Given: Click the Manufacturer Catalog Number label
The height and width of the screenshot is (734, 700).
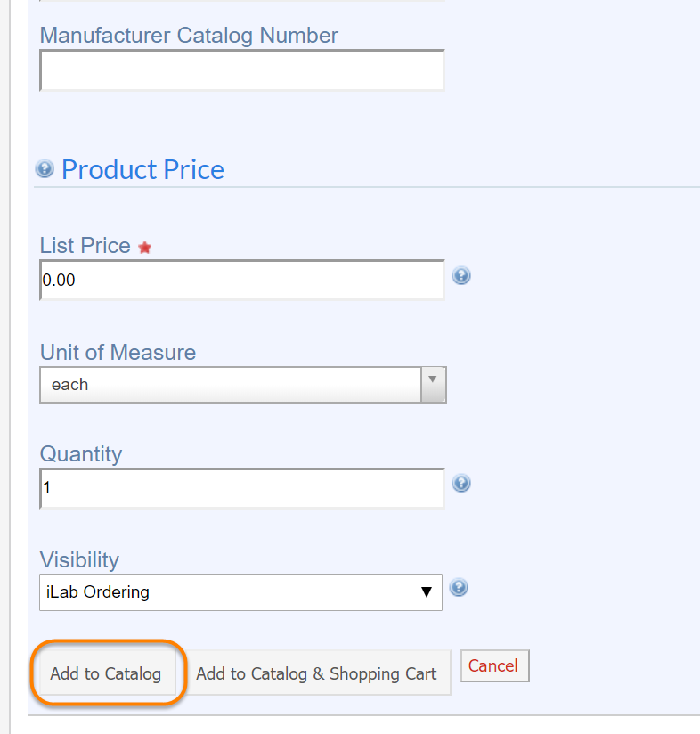Looking at the screenshot, I should (x=189, y=36).
